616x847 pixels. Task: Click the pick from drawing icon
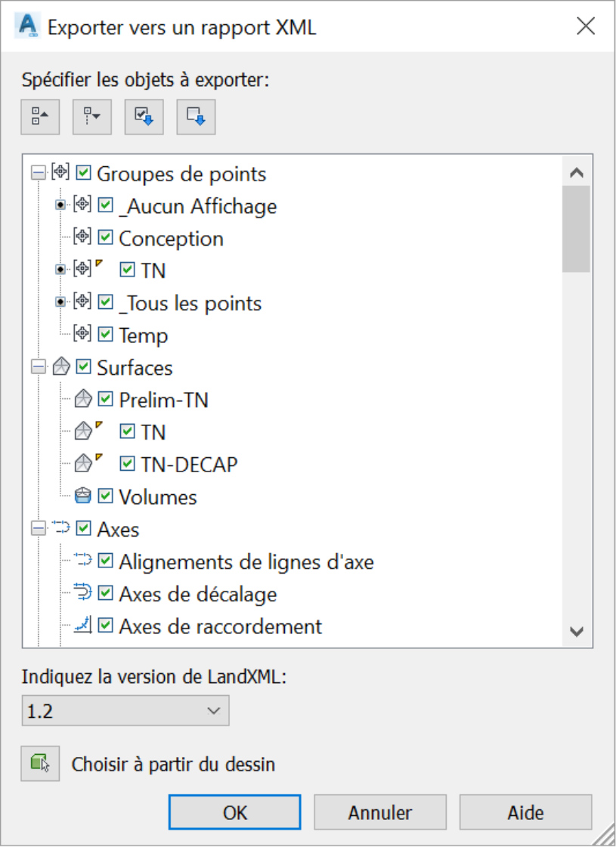click(40, 763)
